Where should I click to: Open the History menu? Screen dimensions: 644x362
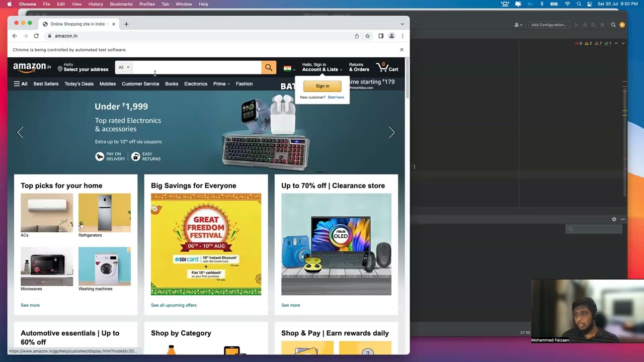96,4
